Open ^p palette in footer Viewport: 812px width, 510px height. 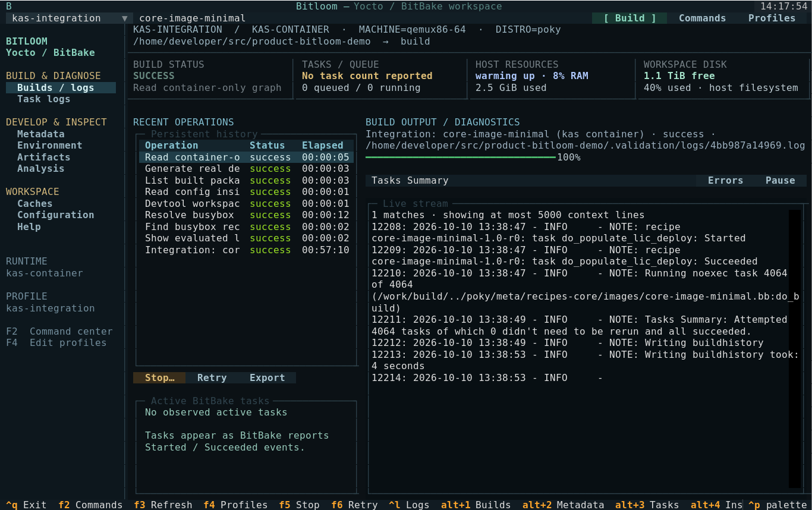click(x=777, y=505)
